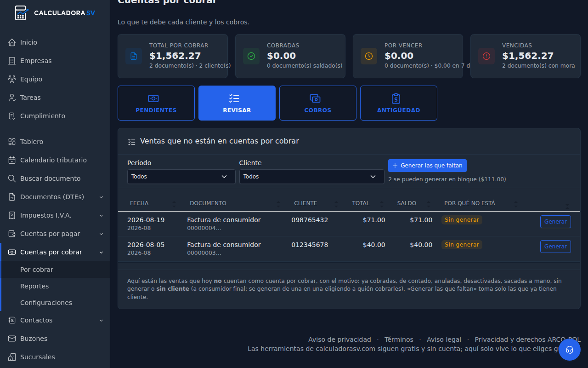Click Generar for the $71.00 invoice
Screen dimensions: 588x368
click(x=555, y=222)
